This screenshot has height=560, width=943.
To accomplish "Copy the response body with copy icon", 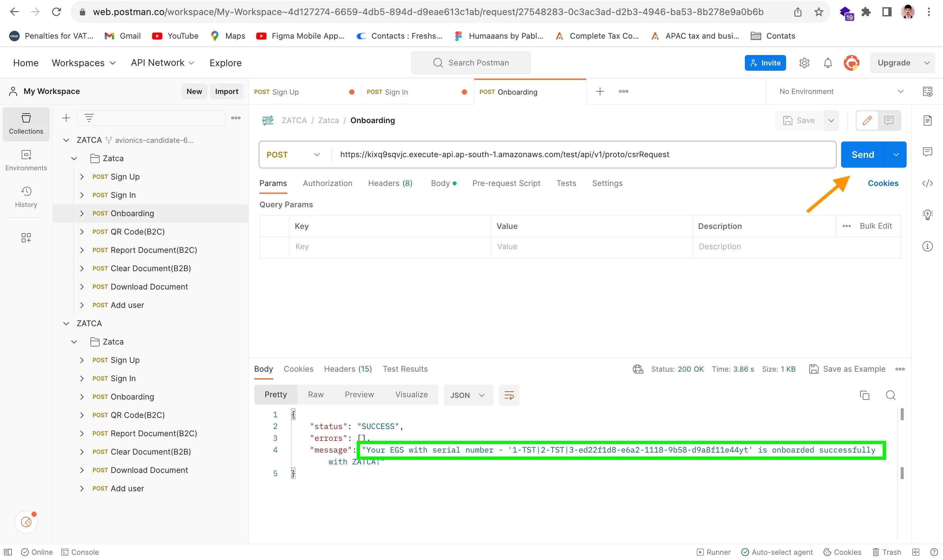I will coord(864,396).
